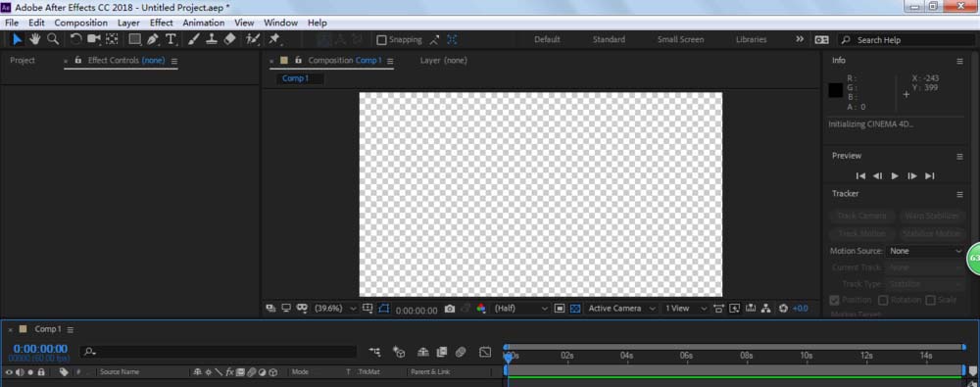Viewport: 980px width, 387px height.
Task: Switch to the Standard workspace
Action: (609, 39)
